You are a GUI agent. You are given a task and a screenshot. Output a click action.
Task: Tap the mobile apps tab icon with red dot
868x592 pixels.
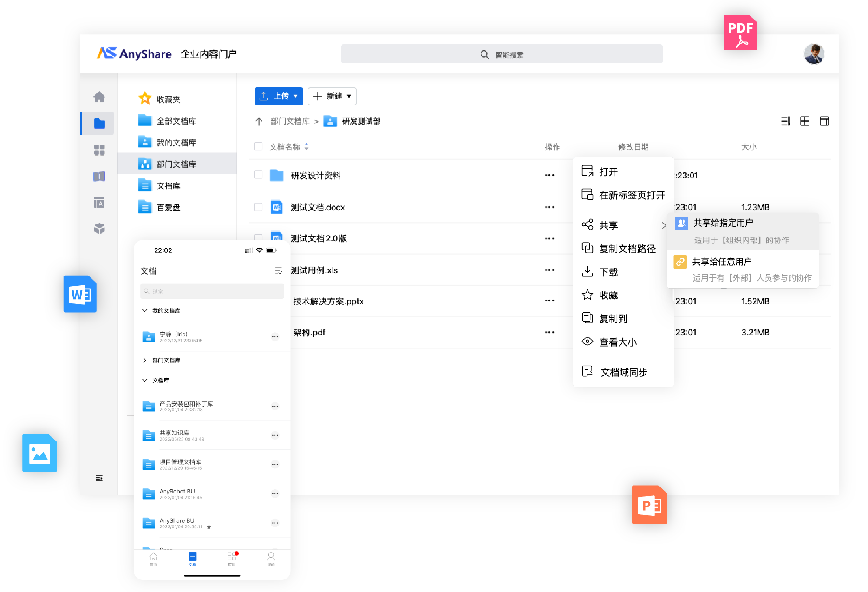click(x=232, y=559)
